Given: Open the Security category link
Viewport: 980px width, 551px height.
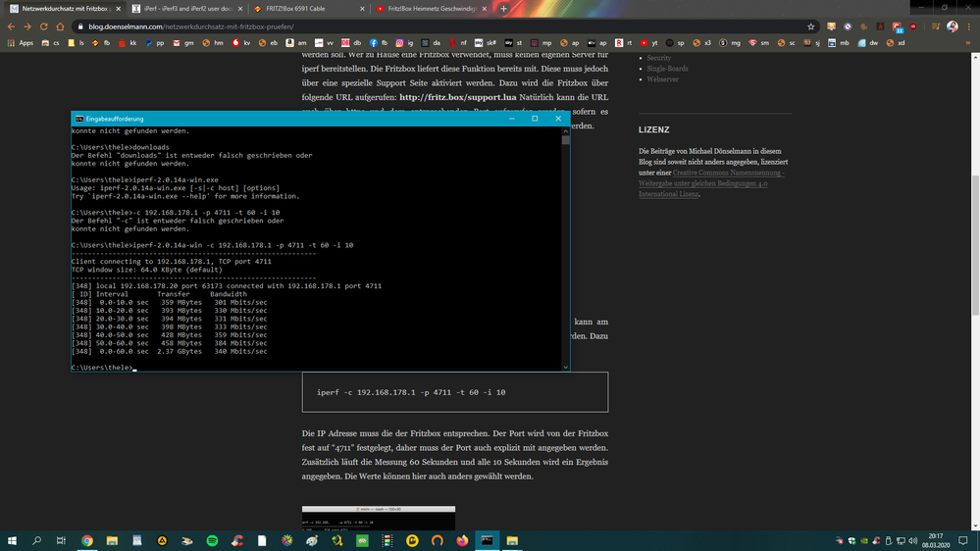Looking at the screenshot, I should click(x=659, y=58).
